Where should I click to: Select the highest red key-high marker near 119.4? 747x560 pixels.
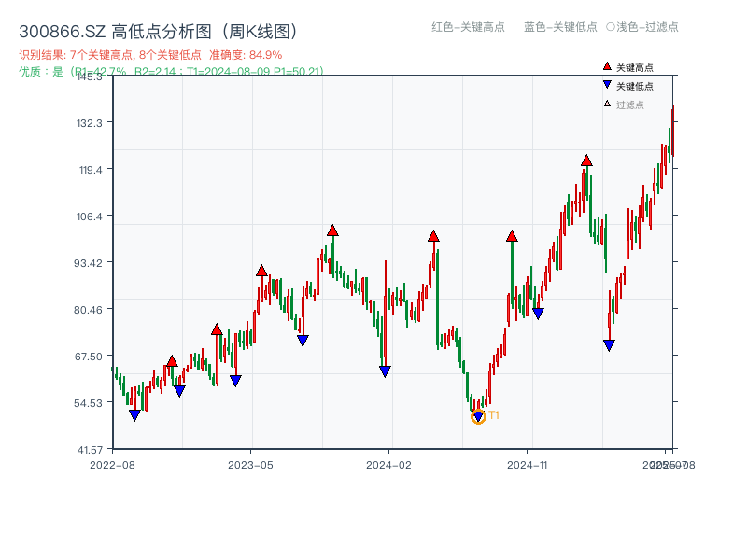(x=586, y=161)
